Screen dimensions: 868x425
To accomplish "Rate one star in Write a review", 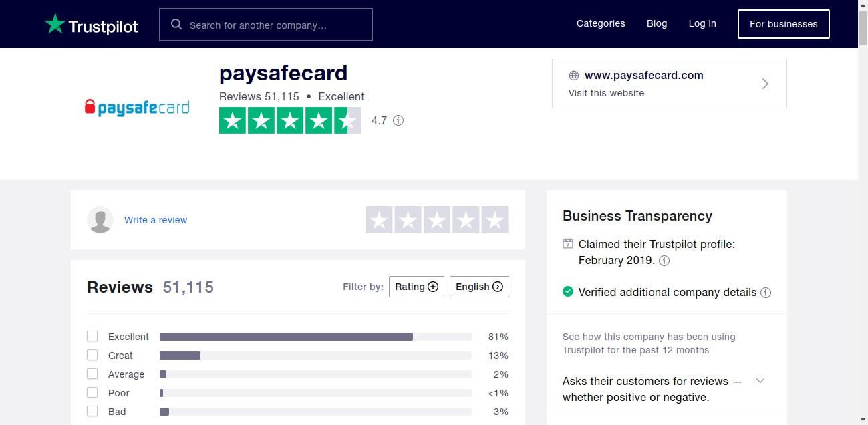I will click(379, 220).
